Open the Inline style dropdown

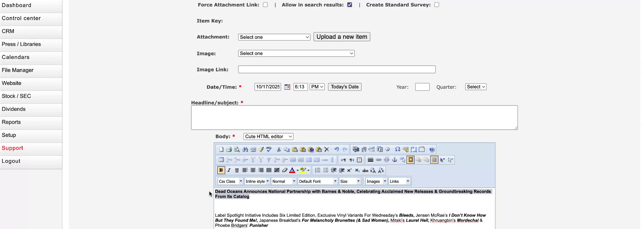pyautogui.click(x=257, y=181)
